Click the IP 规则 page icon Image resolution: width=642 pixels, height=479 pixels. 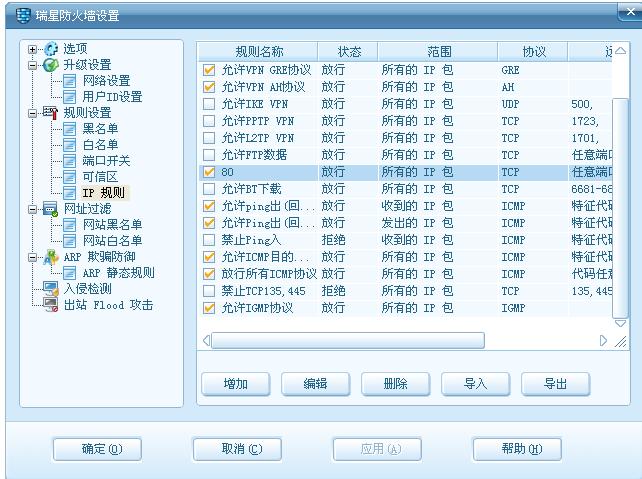tap(70, 193)
